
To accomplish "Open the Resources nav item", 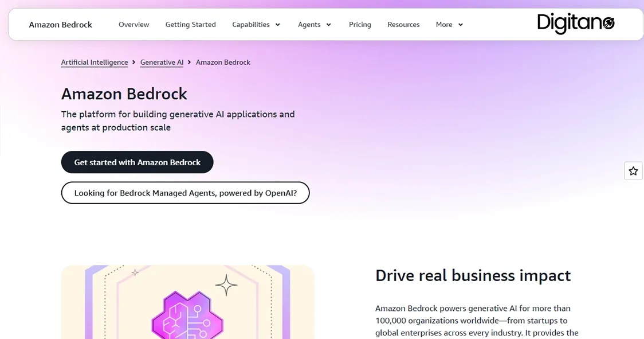I will [x=403, y=25].
